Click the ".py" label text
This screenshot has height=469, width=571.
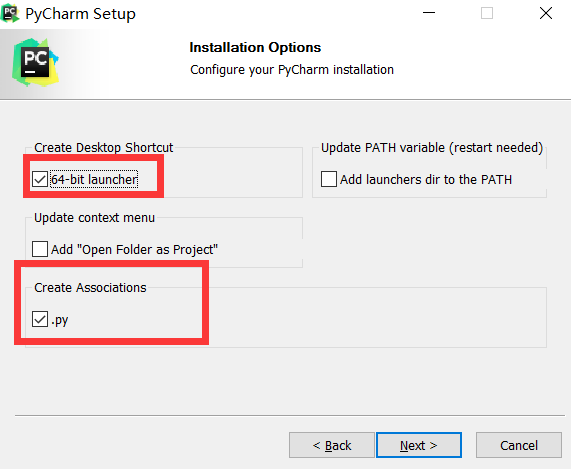(59, 320)
